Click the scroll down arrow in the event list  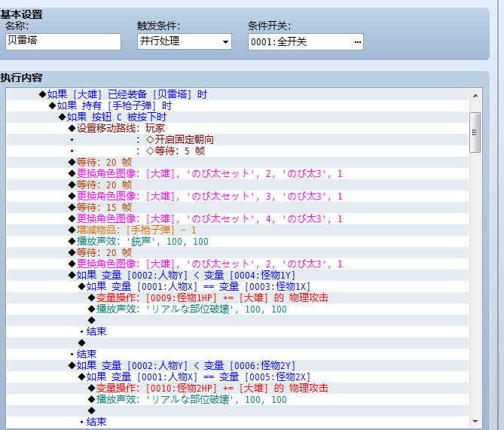[475, 421]
